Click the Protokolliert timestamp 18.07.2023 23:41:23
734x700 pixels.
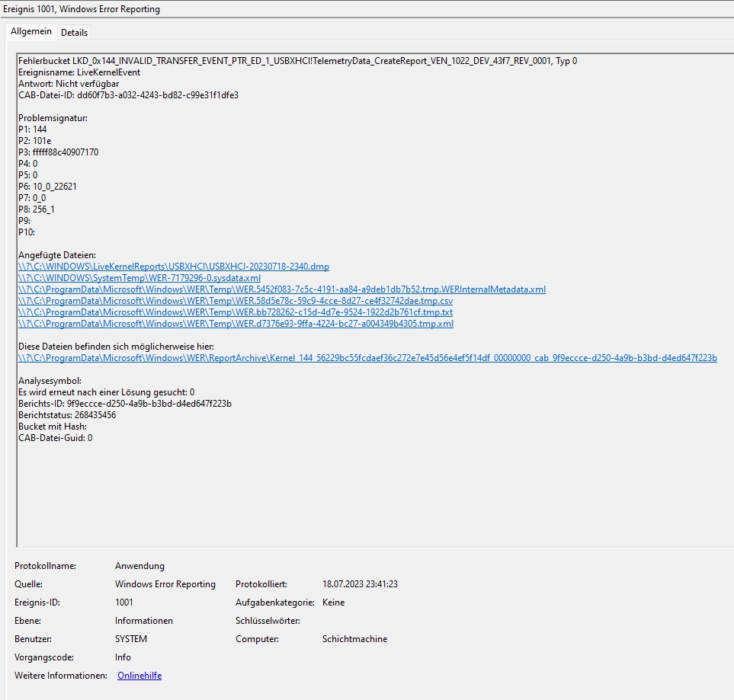(x=360, y=584)
